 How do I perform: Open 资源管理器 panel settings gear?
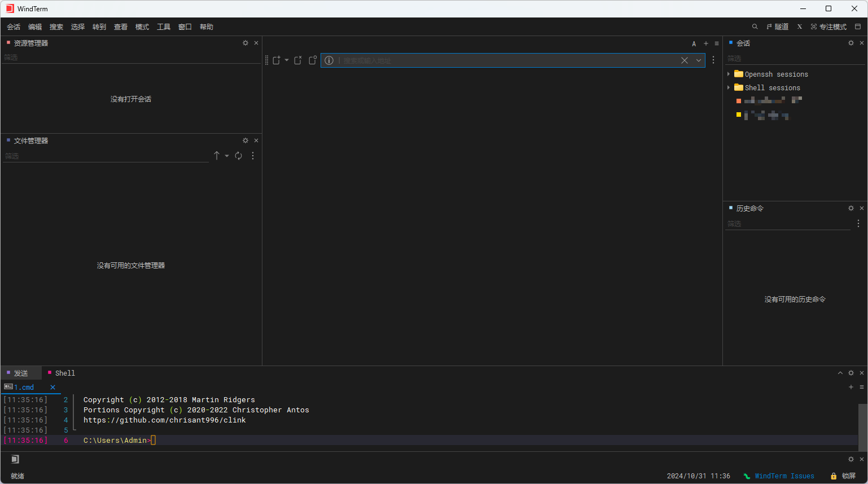(x=245, y=42)
